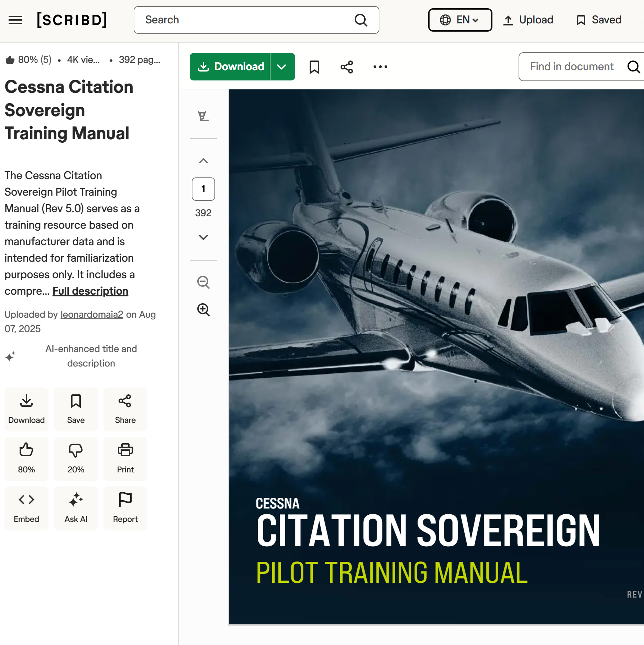Image resolution: width=644 pixels, height=645 pixels.
Task: Thumbs down the document (20%)
Action: coord(76,459)
